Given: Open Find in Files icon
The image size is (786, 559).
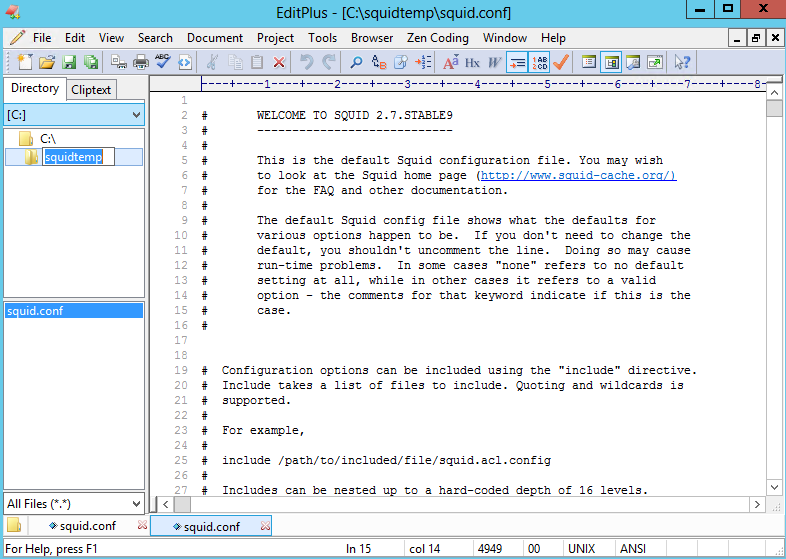Looking at the screenshot, I should (401, 62).
